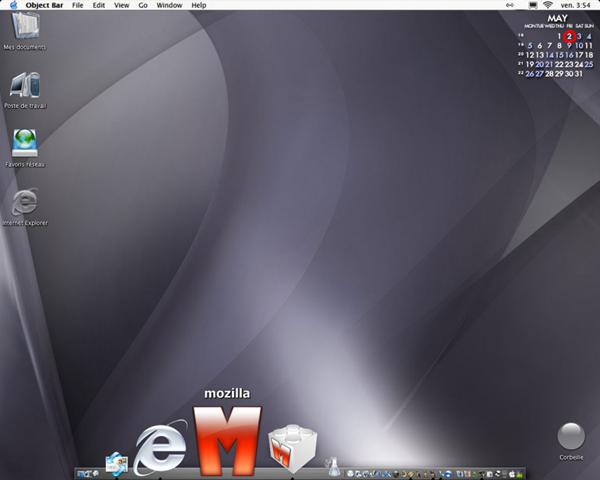Click the Internet Explorer icon in the dock
This screenshot has height=480, width=600.
tap(161, 447)
